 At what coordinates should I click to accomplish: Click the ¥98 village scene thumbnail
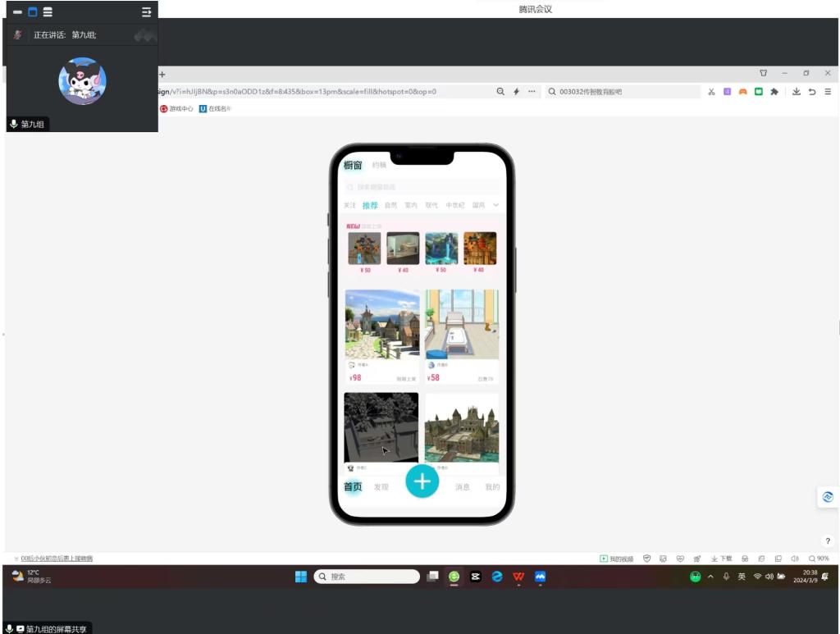coord(381,324)
